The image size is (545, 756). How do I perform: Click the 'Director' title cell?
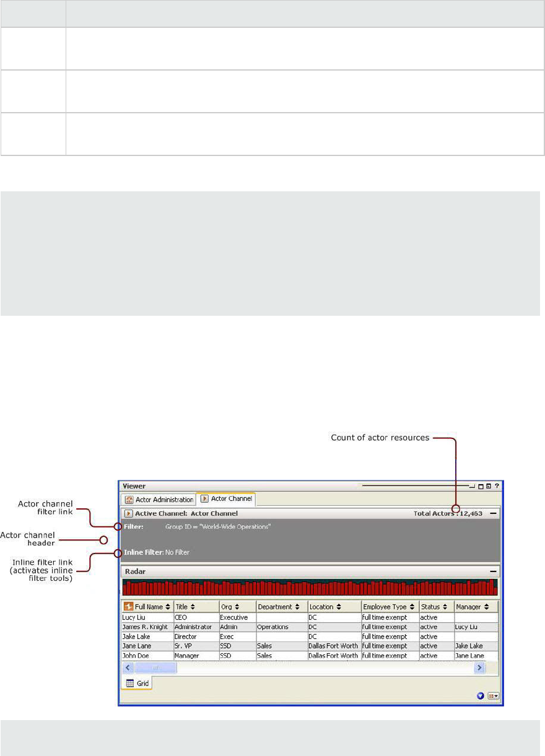pyautogui.click(x=196, y=637)
